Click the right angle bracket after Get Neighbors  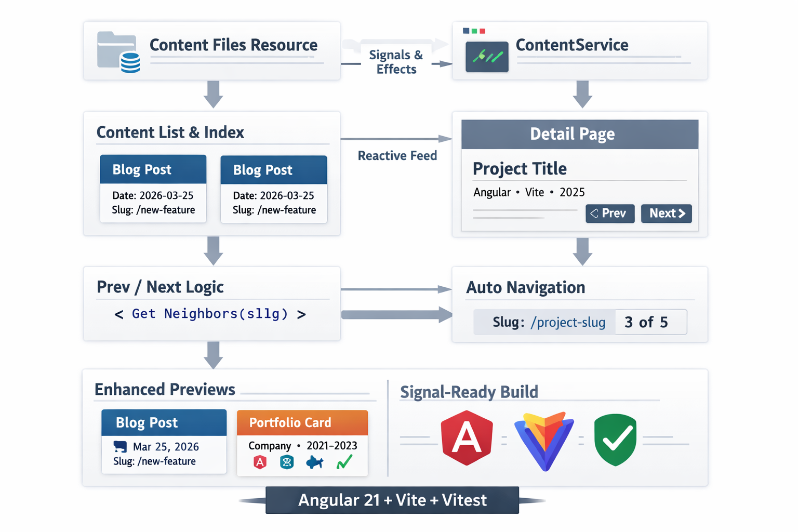301,314
